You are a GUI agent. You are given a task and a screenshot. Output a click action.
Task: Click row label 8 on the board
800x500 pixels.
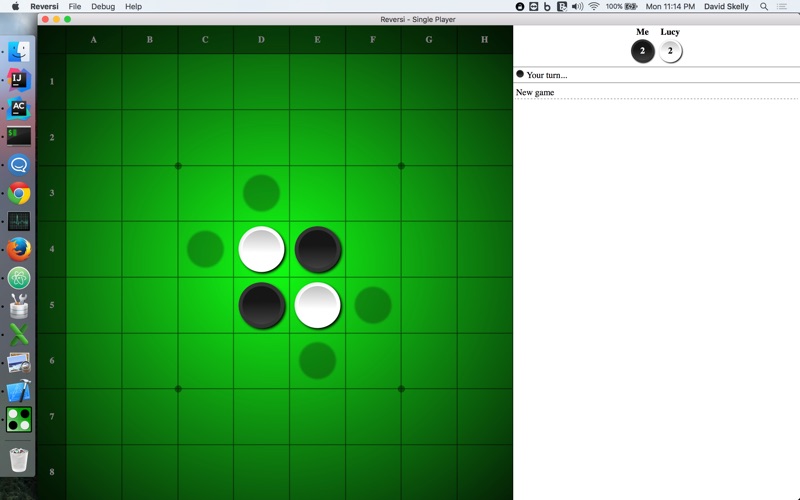pyautogui.click(x=52, y=472)
